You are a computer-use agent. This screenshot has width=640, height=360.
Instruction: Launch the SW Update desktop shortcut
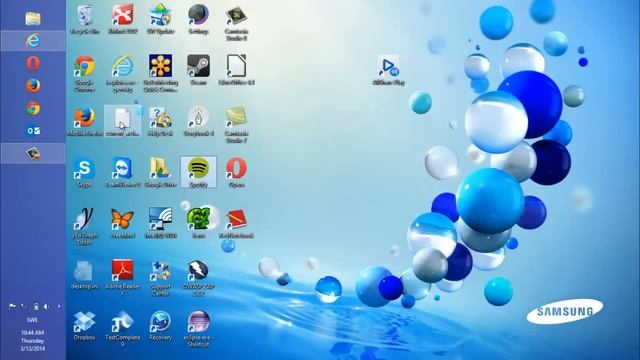160,20
